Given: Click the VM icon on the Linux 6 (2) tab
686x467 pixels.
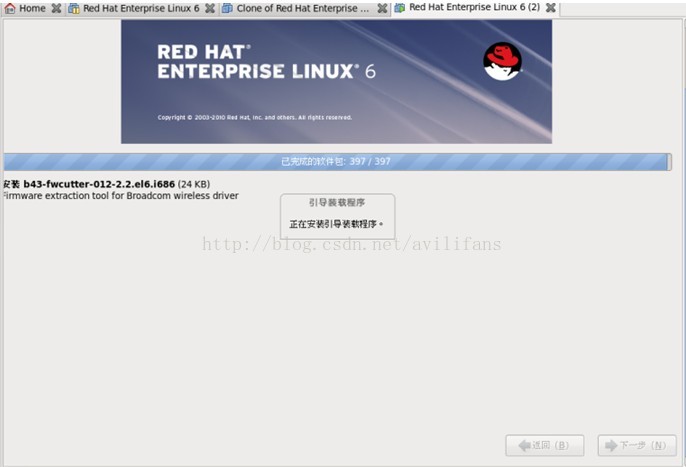Looking at the screenshot, I should click(x=399, y=7).
